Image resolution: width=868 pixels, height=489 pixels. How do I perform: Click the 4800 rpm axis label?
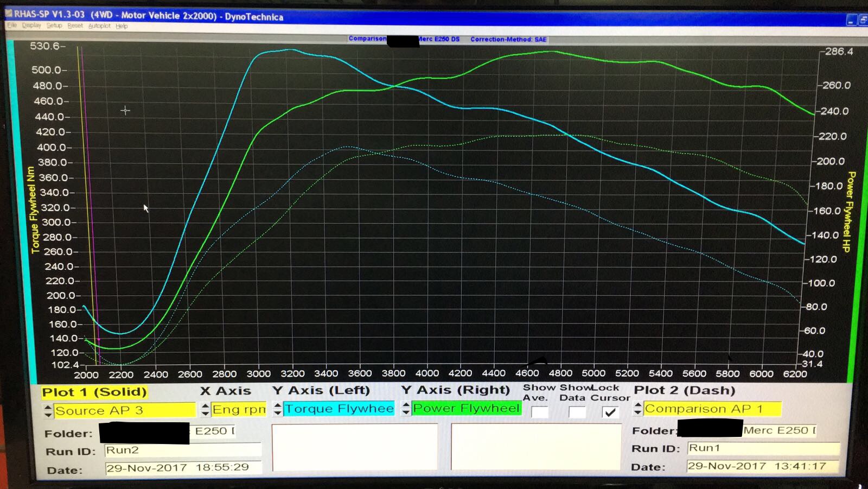click(x=560, y=373)
